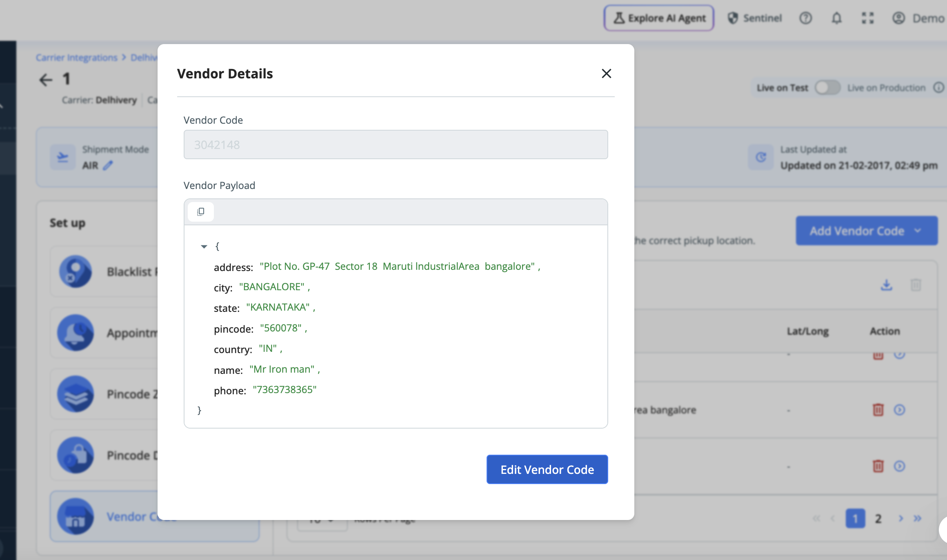The width and height of the screenshot is (947, 560).
Task: Go back using the arrow next to 1
Action: pyautogui.click(x=46, y=79)
